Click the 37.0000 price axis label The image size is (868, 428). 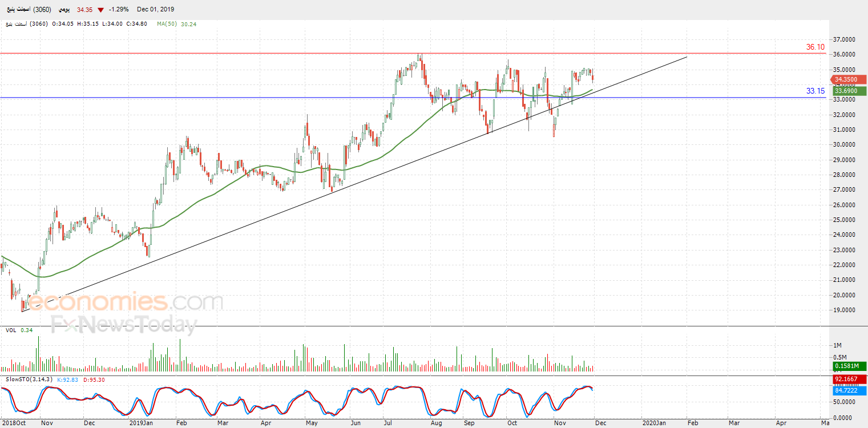click(x=845, y=39)
